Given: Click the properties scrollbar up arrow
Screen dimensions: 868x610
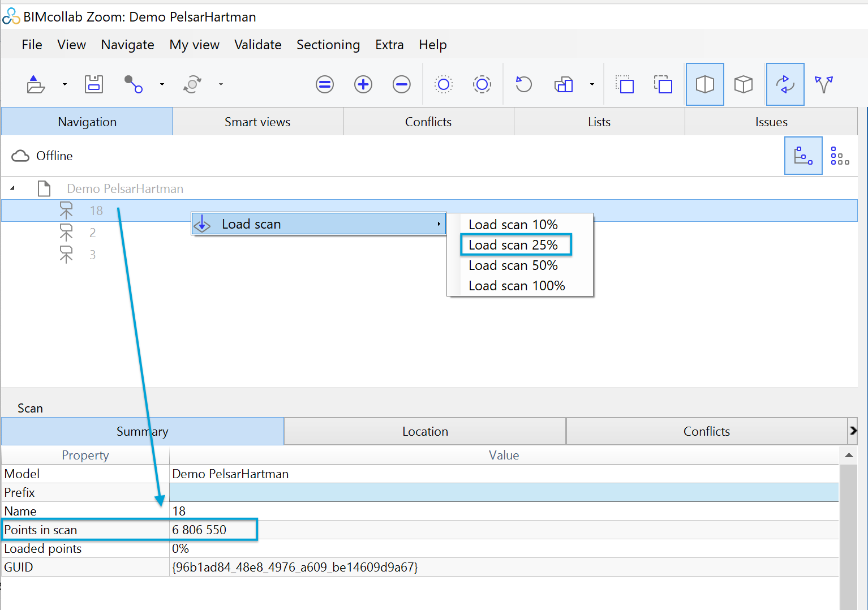Looking at the screenshot, I should [x=849, y=456].
